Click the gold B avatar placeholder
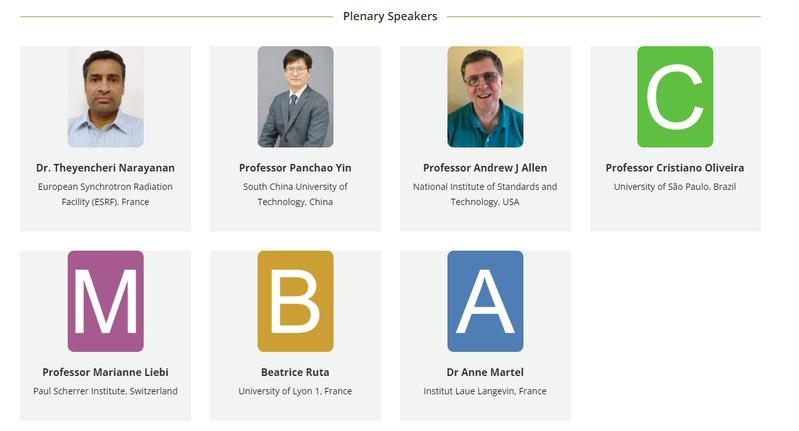799x431 pixels. click(x=296, y=301)
